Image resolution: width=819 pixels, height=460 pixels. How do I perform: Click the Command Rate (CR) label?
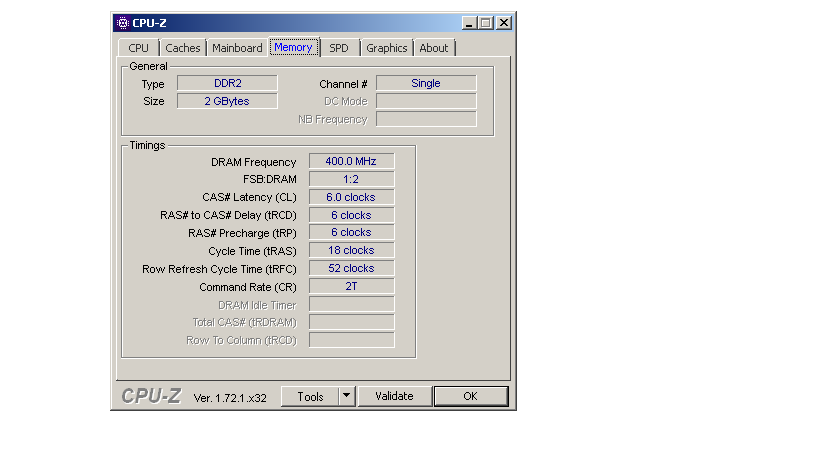point(248,287)
